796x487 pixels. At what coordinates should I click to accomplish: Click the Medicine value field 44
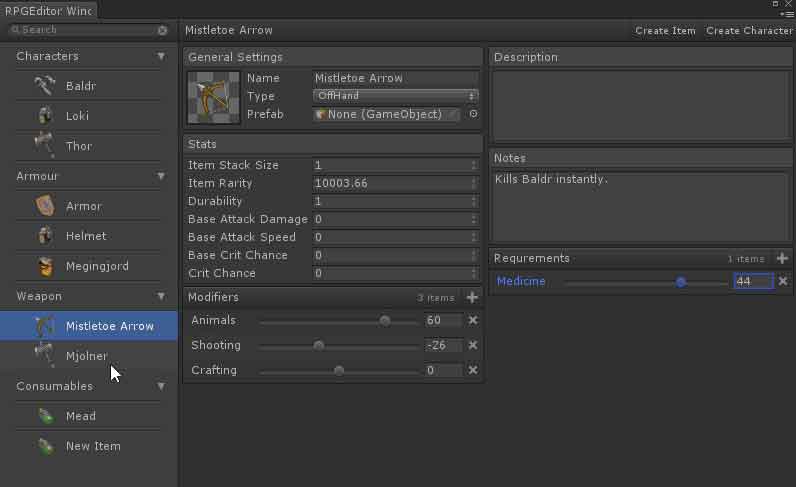tap(754, 281)
